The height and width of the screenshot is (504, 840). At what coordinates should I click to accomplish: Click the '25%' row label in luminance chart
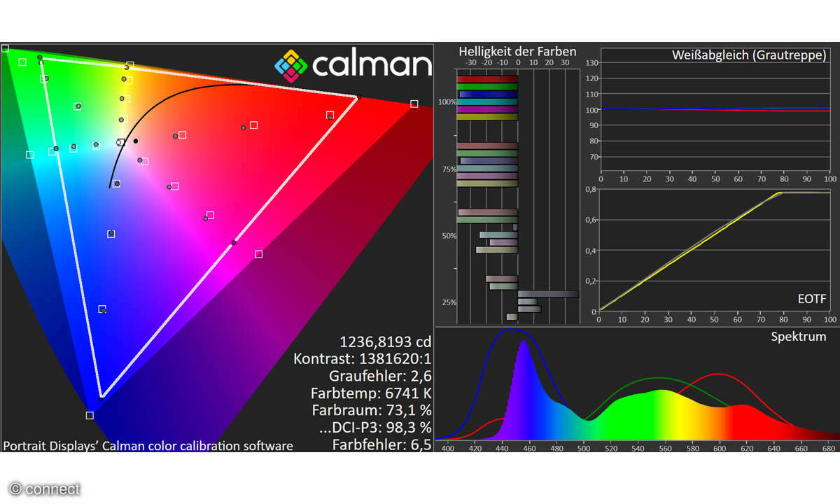click(x=449, y=302)
